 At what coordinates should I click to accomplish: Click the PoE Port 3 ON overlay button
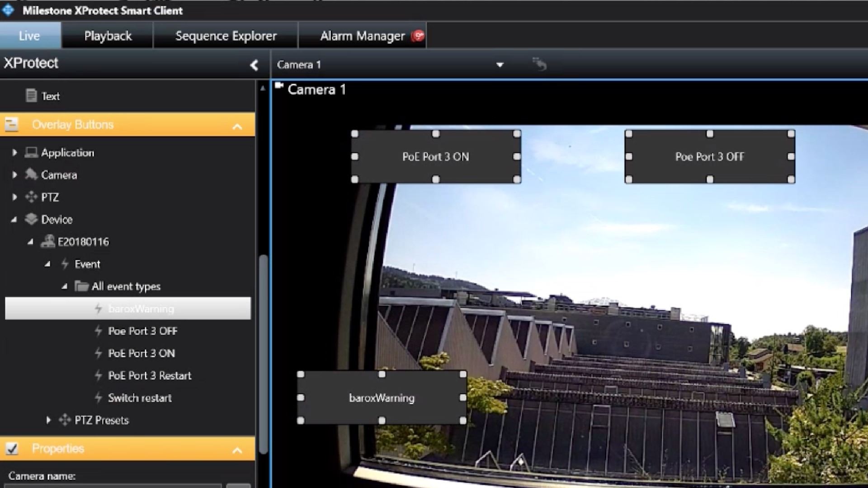(436, 156)
